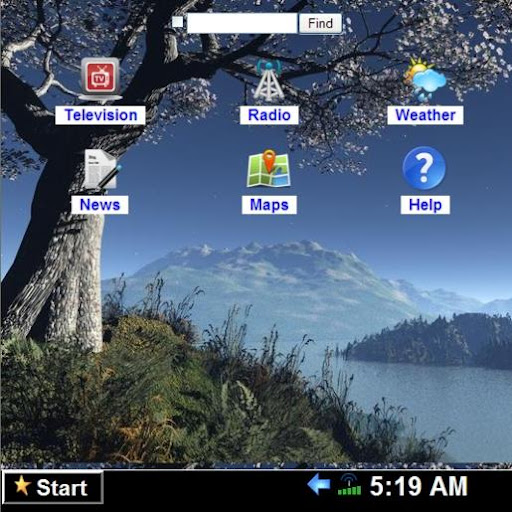The height and width of the screenshot is (512, 512).
Task: Click the blue back arrow in taskbar
Action: pos(319,484)
